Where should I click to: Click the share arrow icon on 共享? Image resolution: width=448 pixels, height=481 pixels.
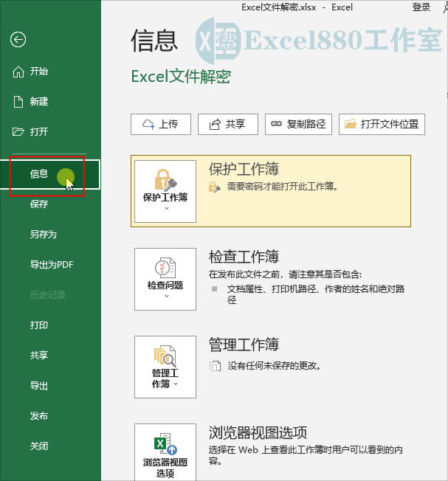pyautogui.click(x=215, y=124)
